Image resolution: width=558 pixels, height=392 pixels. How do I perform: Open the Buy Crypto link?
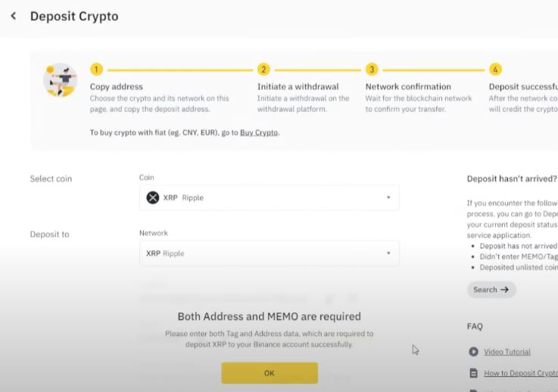click(259, 132)
